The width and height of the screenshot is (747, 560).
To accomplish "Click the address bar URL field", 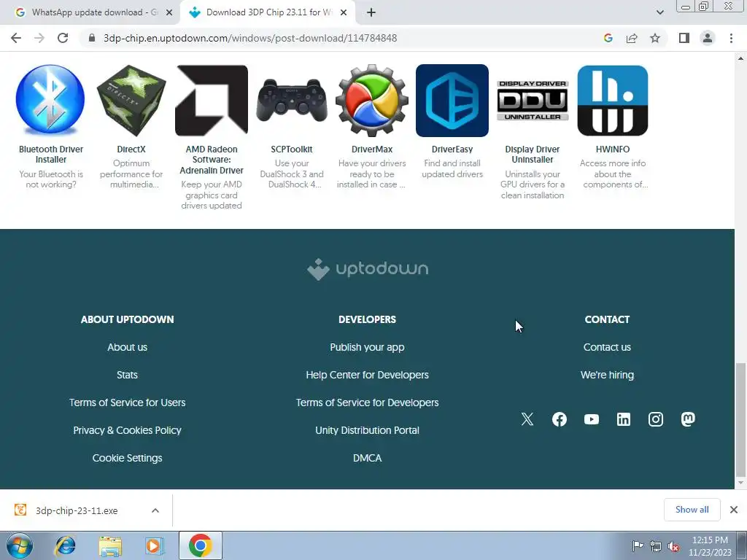I will 249,38.
